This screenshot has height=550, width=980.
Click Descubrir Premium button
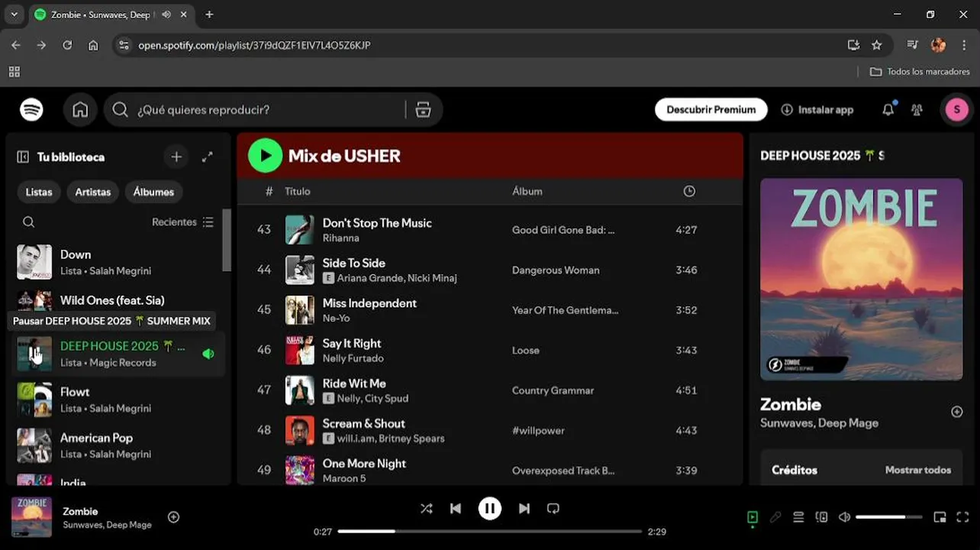[x=711, y=110]
